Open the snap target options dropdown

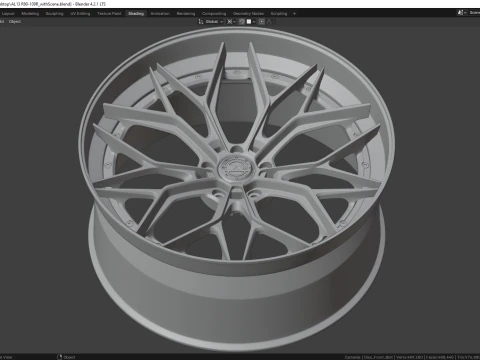(x=251, y=22)
